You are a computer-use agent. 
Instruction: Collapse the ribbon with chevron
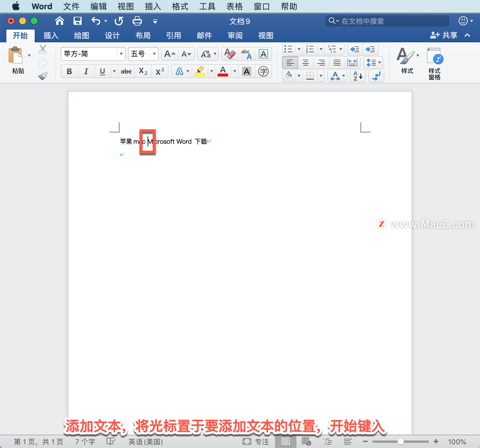[x=467, y=35]
